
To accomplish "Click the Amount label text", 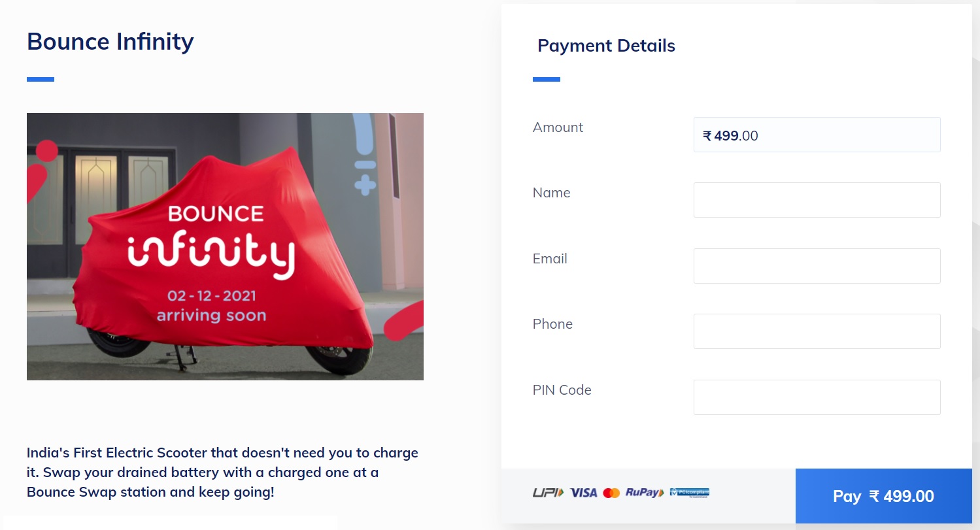I will coord(558,127).
